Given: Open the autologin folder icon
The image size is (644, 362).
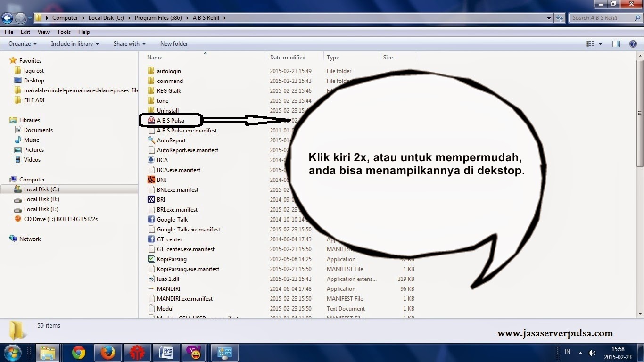Looking at the screenshot, I should pos(151,71).
